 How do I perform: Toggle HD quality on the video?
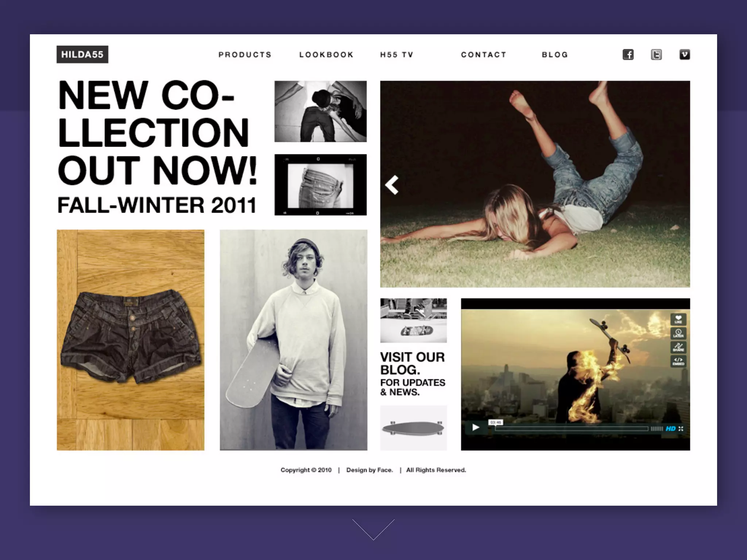[x=670, y=429]
